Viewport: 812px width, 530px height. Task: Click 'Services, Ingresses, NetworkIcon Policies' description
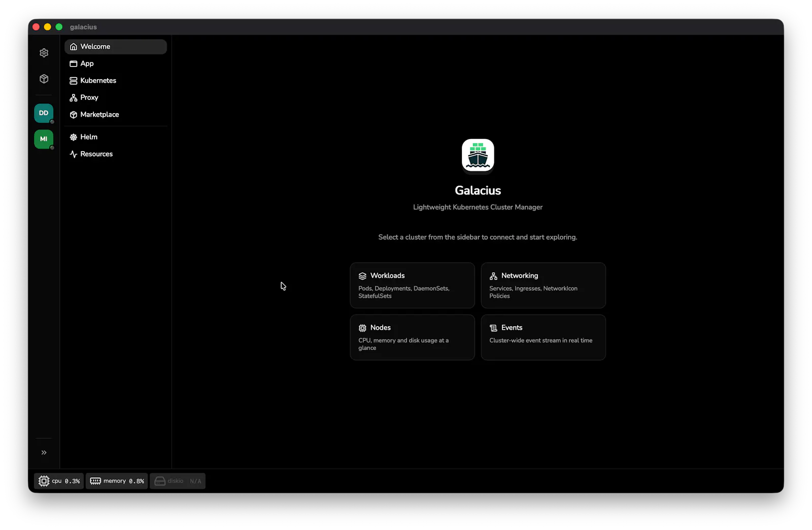pos(533,292)
